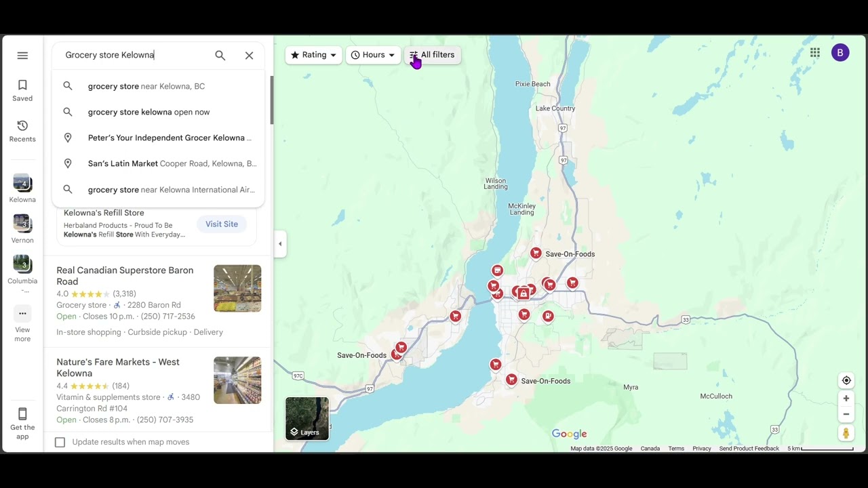Open the Kelowna recent search shortcut

(x=22, y=189)
